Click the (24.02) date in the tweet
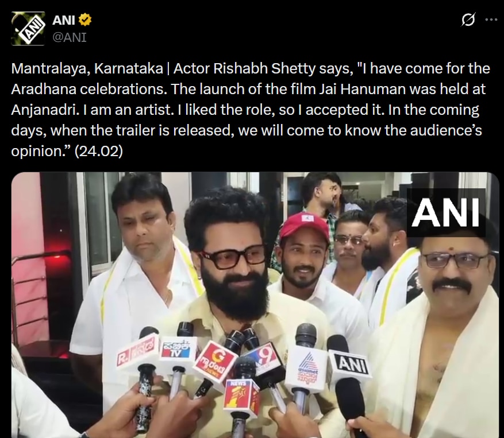This screenshot has width=504, height=438. pos(99,151)
